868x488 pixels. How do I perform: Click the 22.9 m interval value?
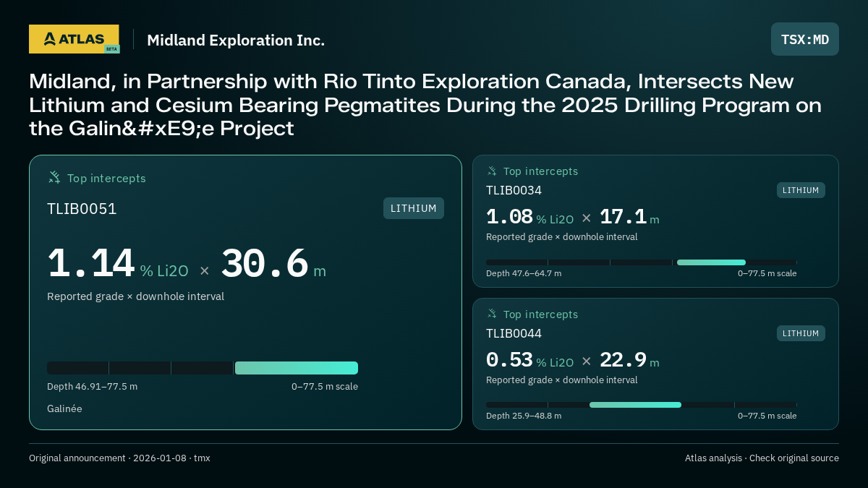click(629, 360)
